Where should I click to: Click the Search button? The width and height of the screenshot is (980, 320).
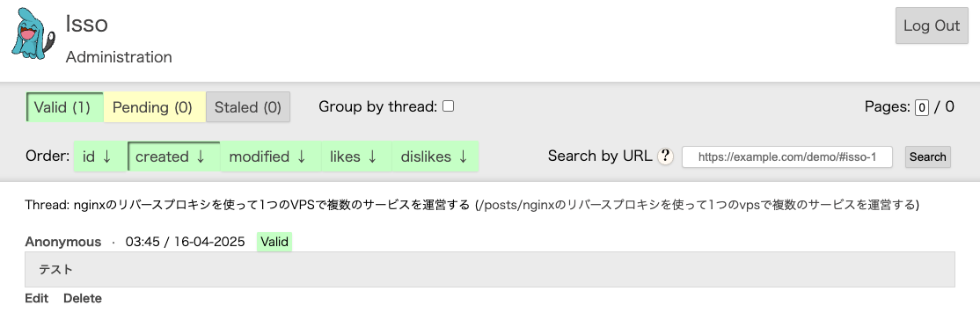tap(927, 156)
